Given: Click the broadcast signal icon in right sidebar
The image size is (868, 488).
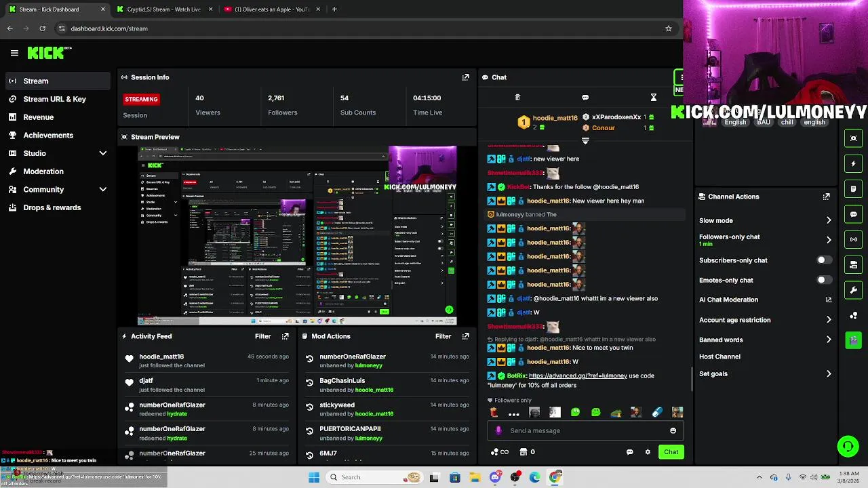Looking at the screenshot, I should (853, 239).
